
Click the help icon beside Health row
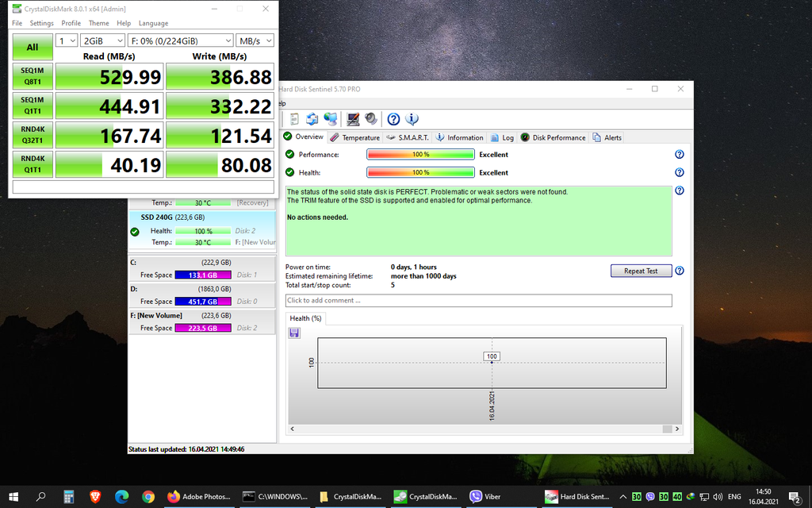click(x=680, y=172)
